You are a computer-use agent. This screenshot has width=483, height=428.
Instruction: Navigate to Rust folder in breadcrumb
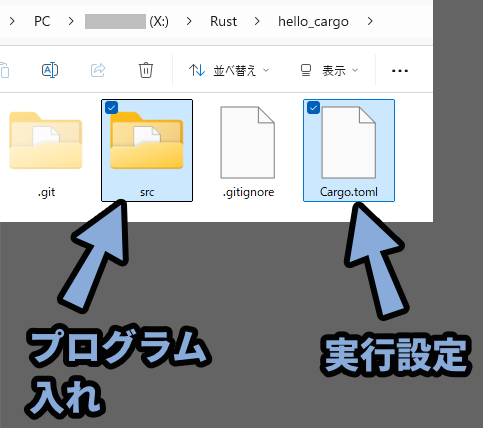tap(223, 22)
